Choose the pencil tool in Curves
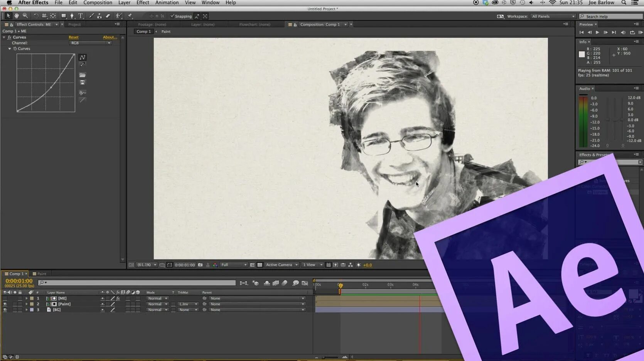Screen dimensions: 644x361 coord(82,64)
